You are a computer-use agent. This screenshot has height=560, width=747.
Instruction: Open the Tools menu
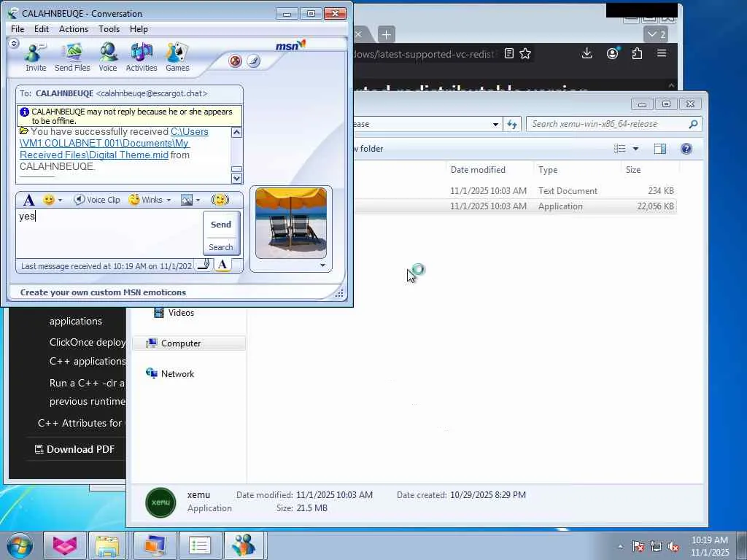click(109, 29)
